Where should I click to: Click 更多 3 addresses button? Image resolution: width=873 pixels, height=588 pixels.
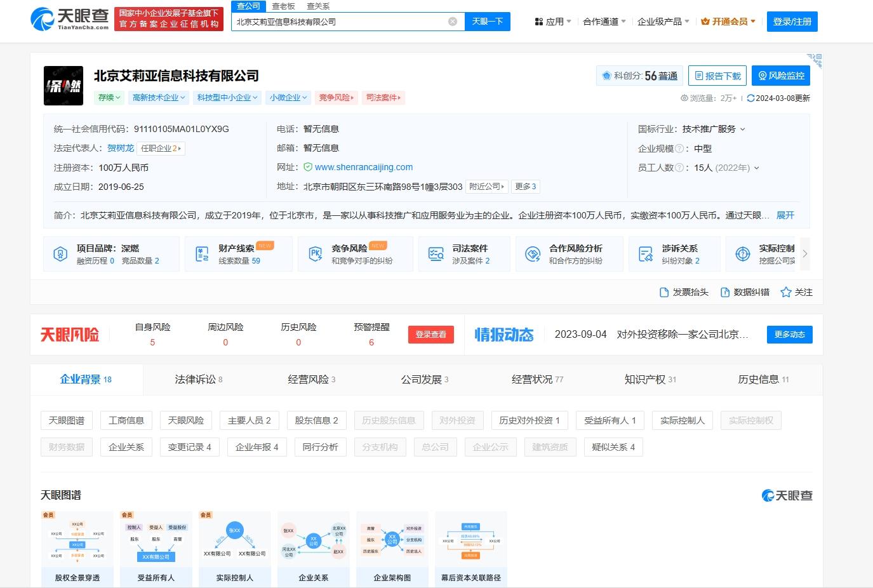click(x=526, y=187)
